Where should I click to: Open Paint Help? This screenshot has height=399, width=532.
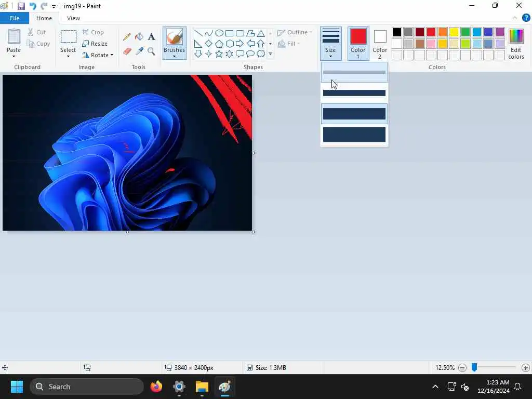pyautogui.click(x=526, y=18)
